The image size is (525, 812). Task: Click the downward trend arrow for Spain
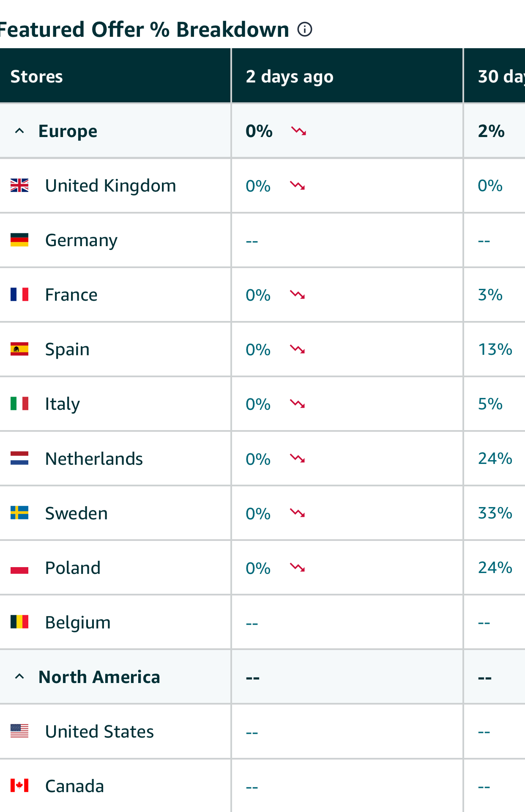tap(298, 349)
